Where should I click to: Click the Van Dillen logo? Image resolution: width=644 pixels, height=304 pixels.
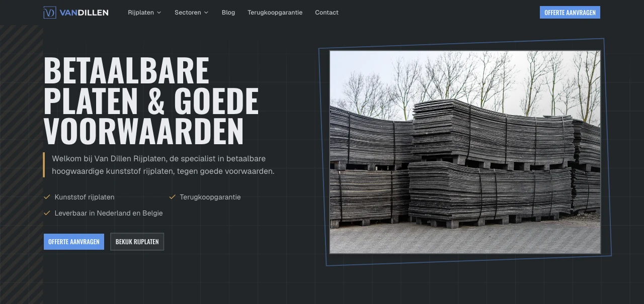click(x=76, y=13)
